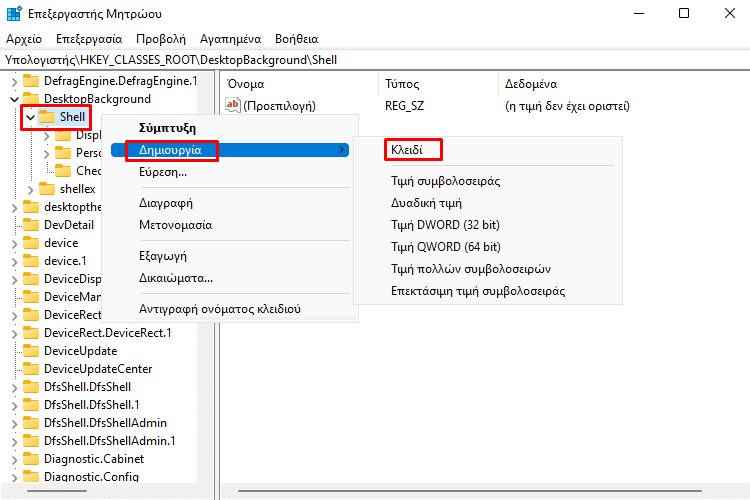The width and height of the screenshot is (750, 500).
Task: Click the Diagnostic.Config folder icon
Action: tap(31, 477)
